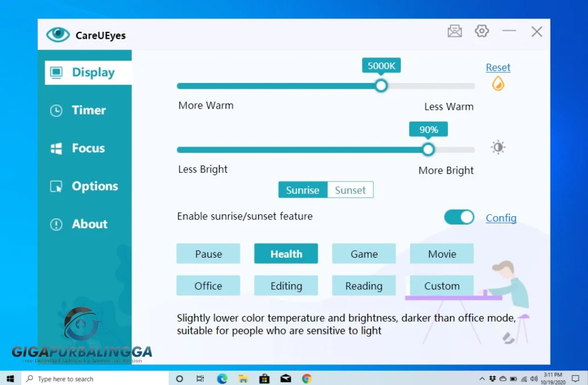Click the CareUEyes eye logo
588x385 pixels.
57,35
